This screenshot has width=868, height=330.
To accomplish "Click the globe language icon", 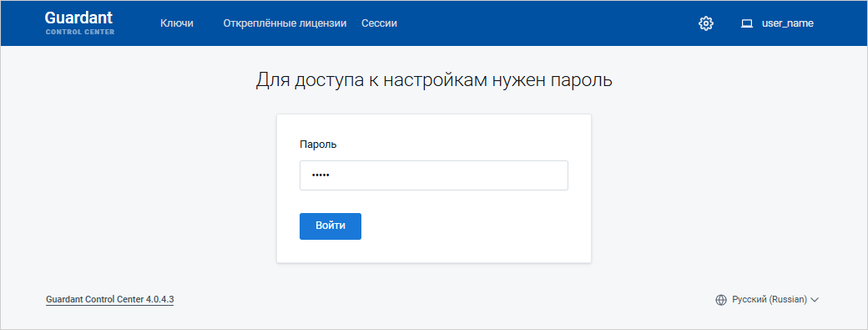I will (721, 300).
